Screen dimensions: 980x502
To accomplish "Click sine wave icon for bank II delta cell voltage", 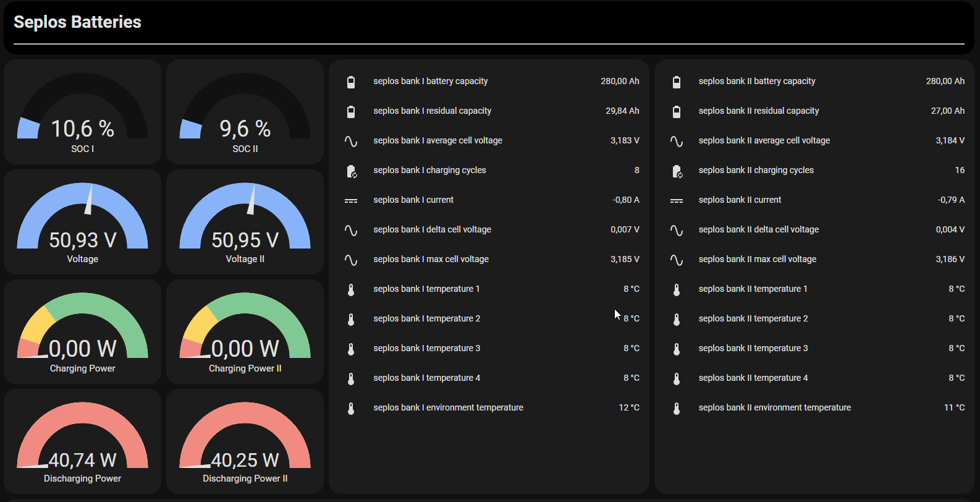I will 677,230.
